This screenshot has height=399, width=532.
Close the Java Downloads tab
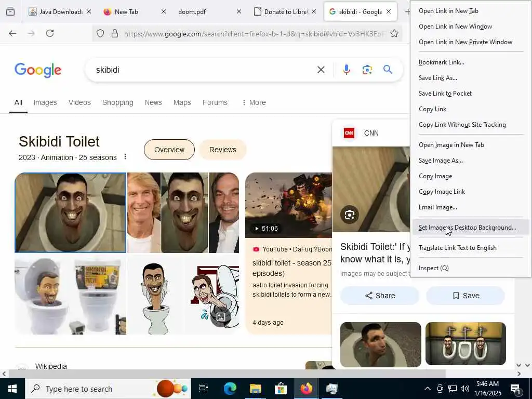point(89,11)
